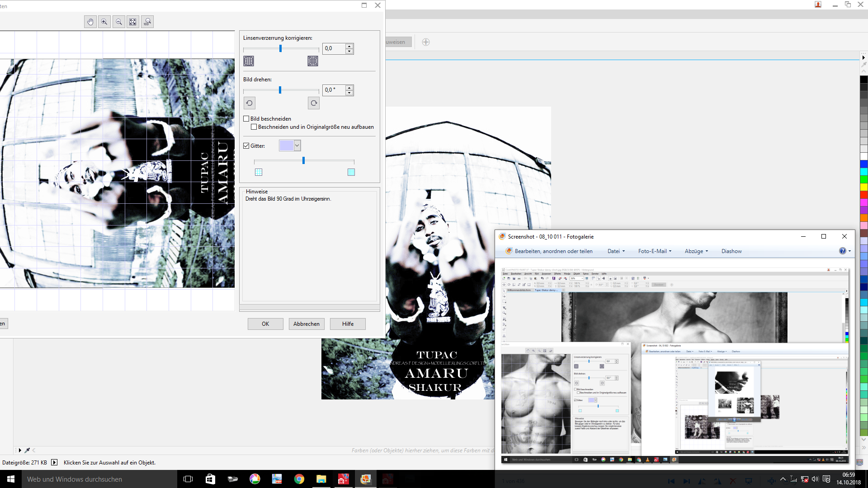The image size is (868, 488).
Task: Click the plus icon beside the uweisen tab
Action: coord(426,42)
